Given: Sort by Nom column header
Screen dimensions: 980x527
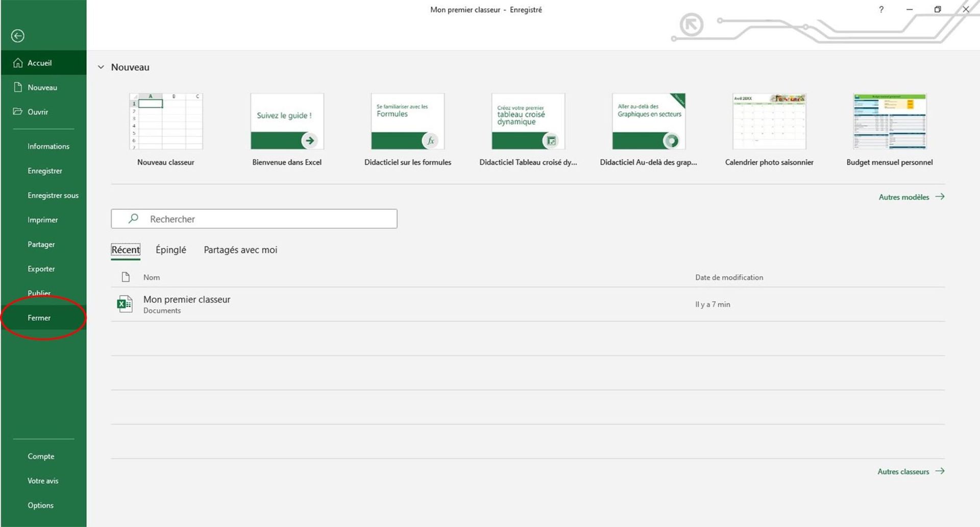Looking at the screenshot, I should coord(152,277).
